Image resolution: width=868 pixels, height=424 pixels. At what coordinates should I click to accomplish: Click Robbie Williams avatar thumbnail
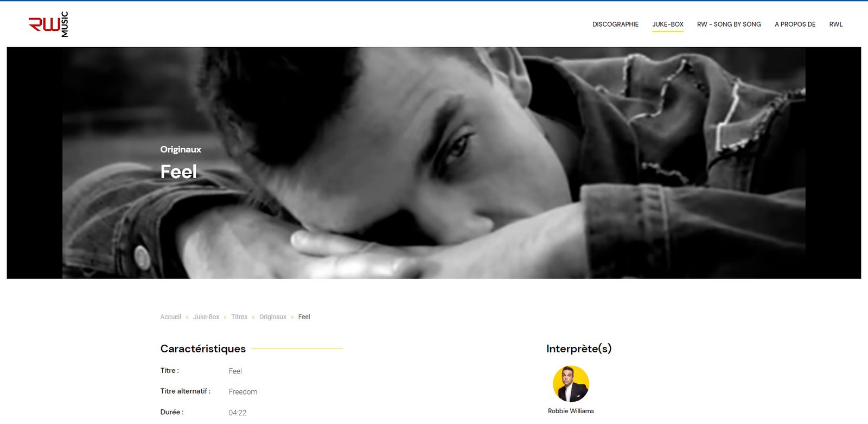pos(571,384)
